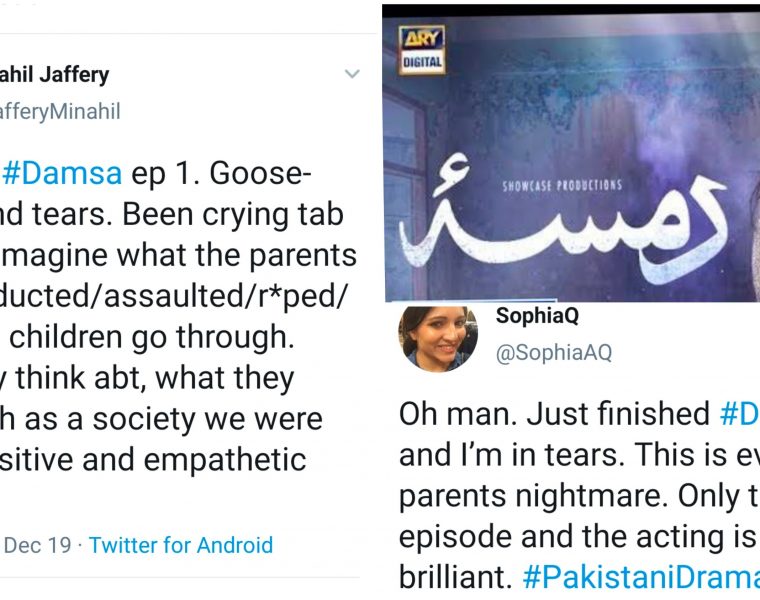The height and width of the screenshot is (600, 760).
Task: Click the hashtag after 'Just finished'
Action: 738,412
